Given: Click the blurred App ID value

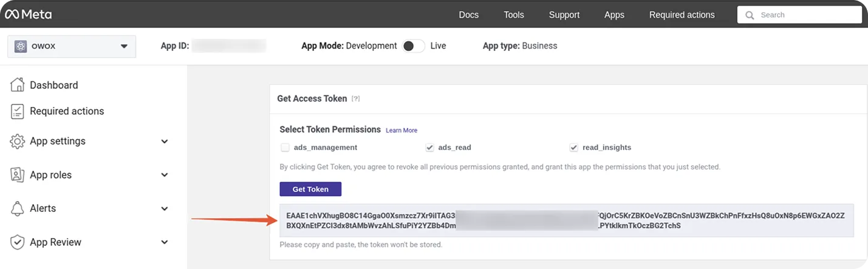Looking at the screenshot, I should click(230, 46).
